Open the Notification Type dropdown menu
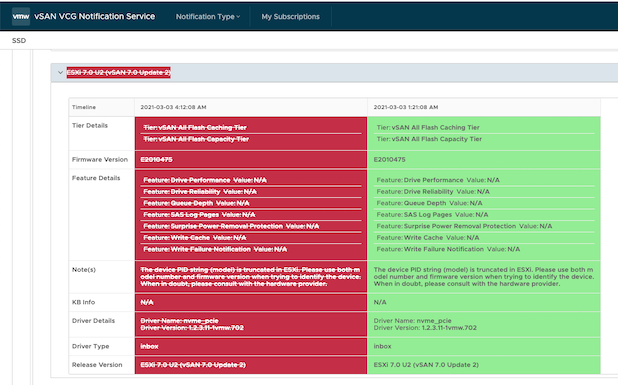This screenshot has height=385, width=618. tap(208, 17)
